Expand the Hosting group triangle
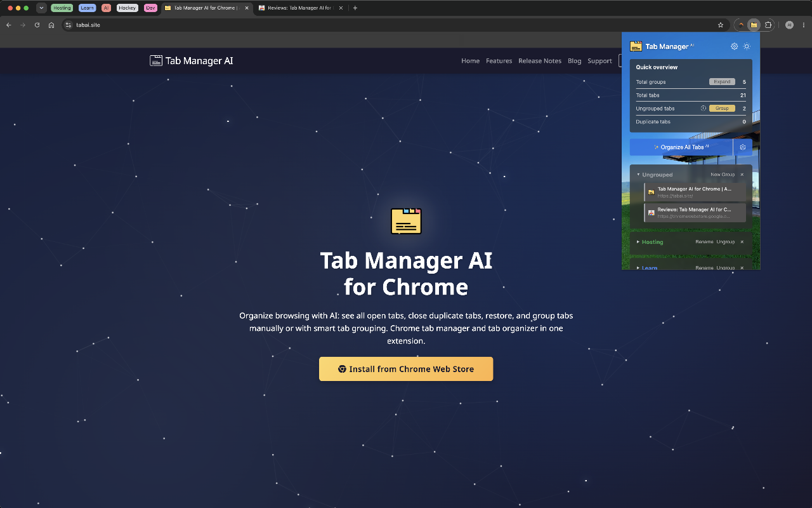The height and width of the screenshot is (508, 812). [638, 242]
